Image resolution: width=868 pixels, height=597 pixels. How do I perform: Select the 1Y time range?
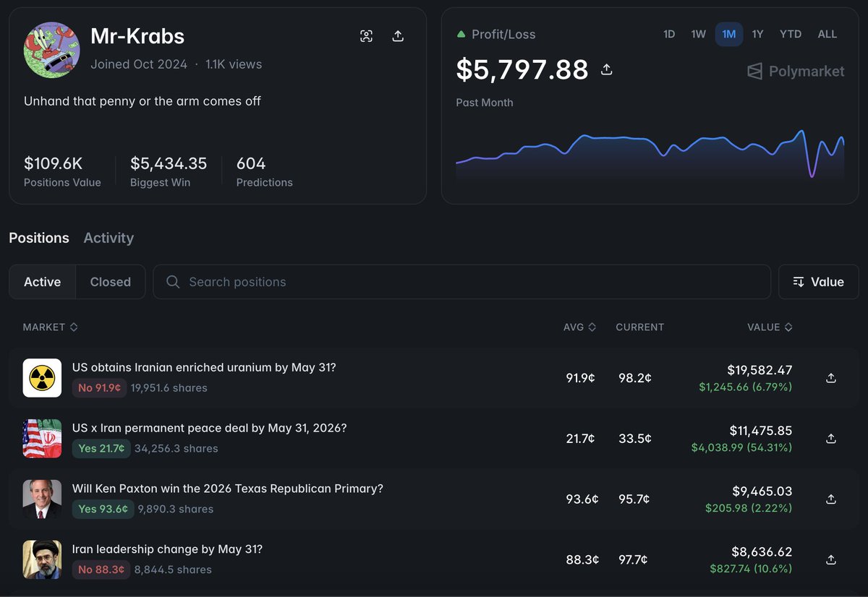[757, 34]
